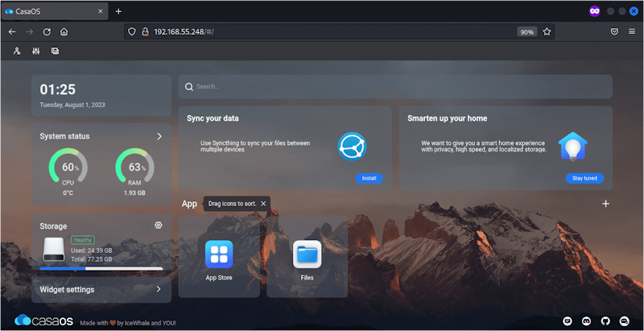Open a new browser tab
Viewport: 644px width, 331px height.
pyautogui.click(x=118, y=11)
